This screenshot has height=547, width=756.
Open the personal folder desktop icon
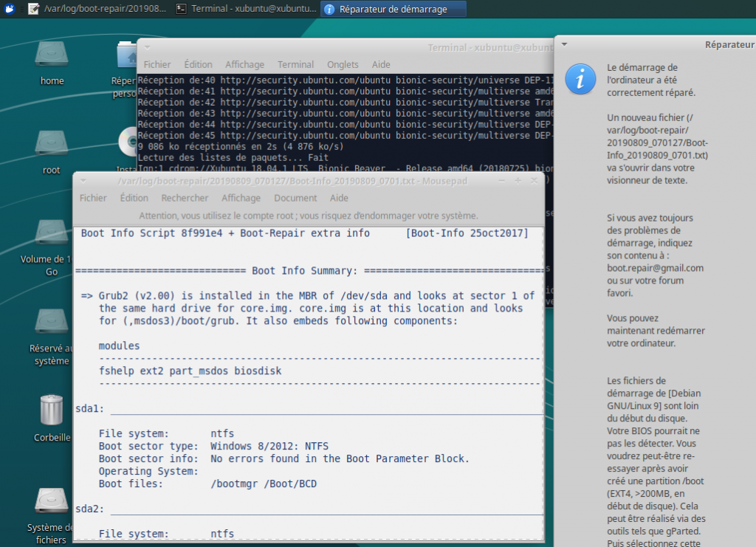coord(129,55)
